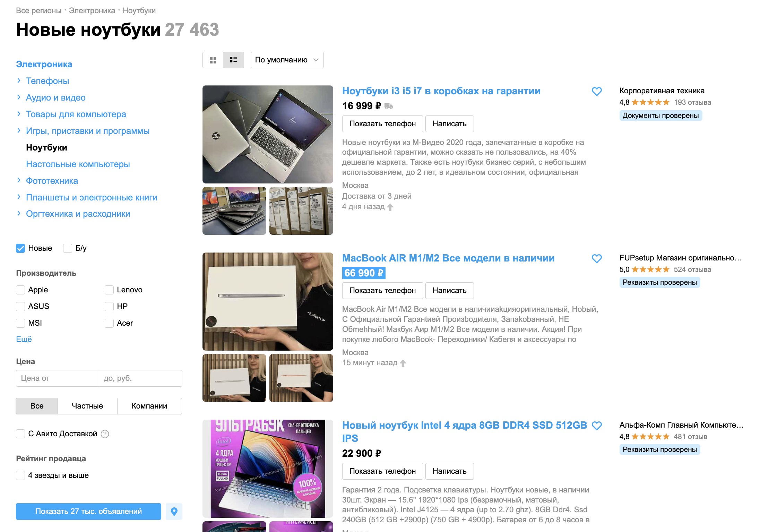Switch to grid view layout icon
778x532 pixels.
tap(213, 60)
